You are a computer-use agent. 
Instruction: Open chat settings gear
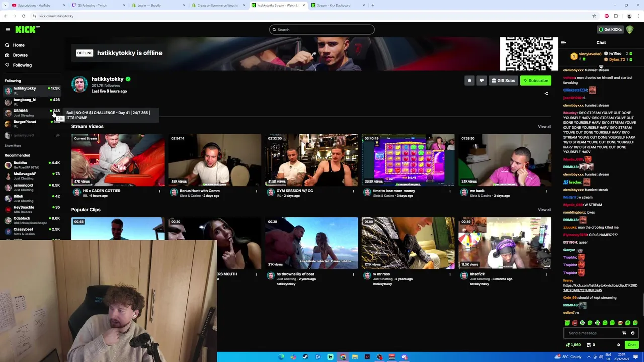pos(619,345)
